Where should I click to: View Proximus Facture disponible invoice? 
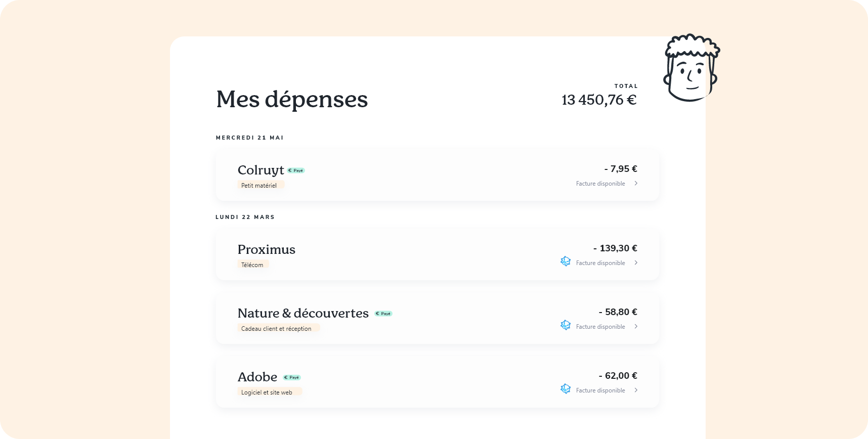[x=600, y=263]
